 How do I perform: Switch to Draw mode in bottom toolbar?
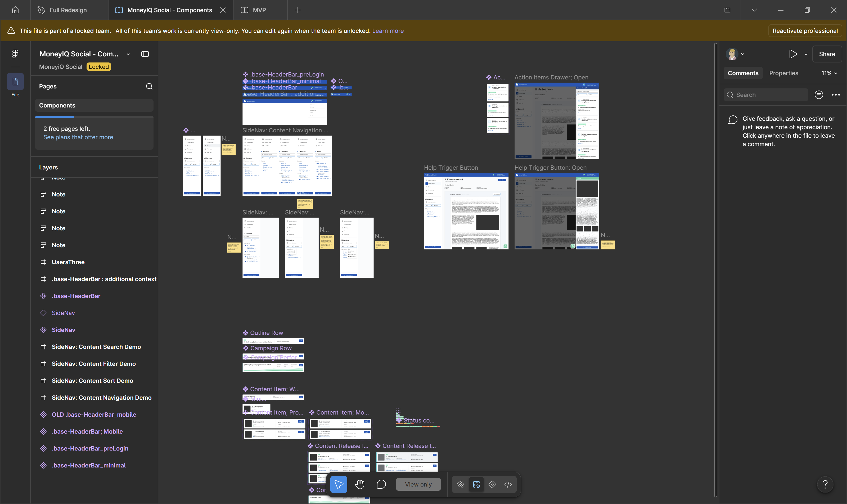click(460, 484)
